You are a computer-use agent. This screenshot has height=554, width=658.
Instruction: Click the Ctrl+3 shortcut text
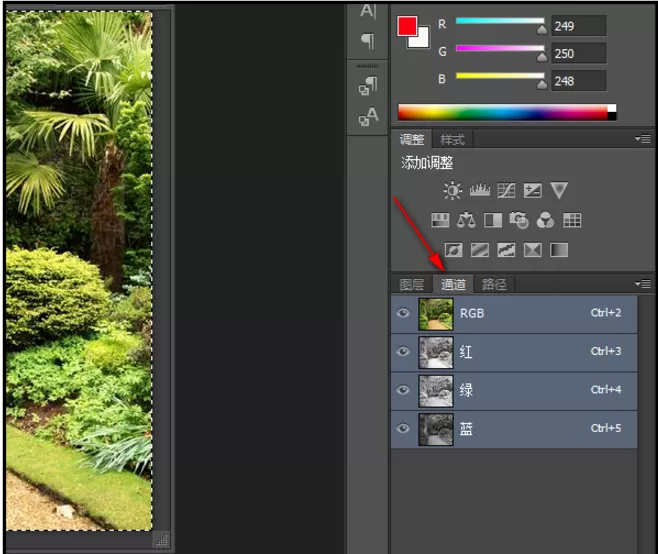606,351
